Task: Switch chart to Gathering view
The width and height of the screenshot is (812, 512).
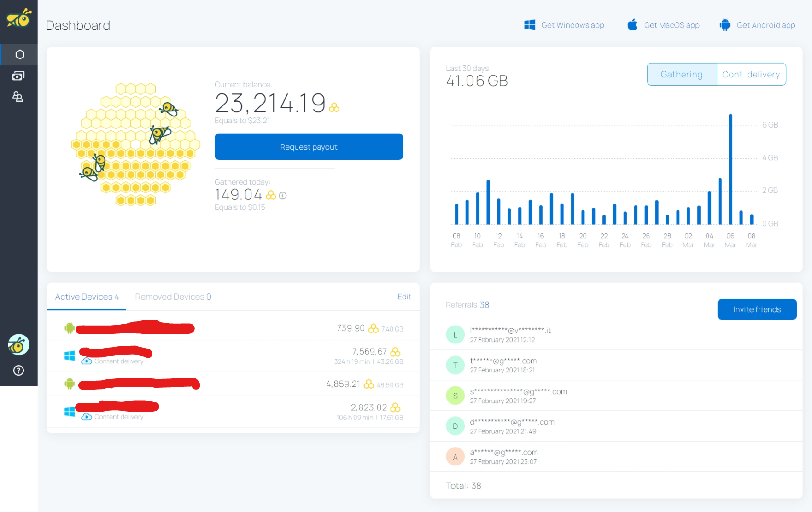Action: [682, 74]
